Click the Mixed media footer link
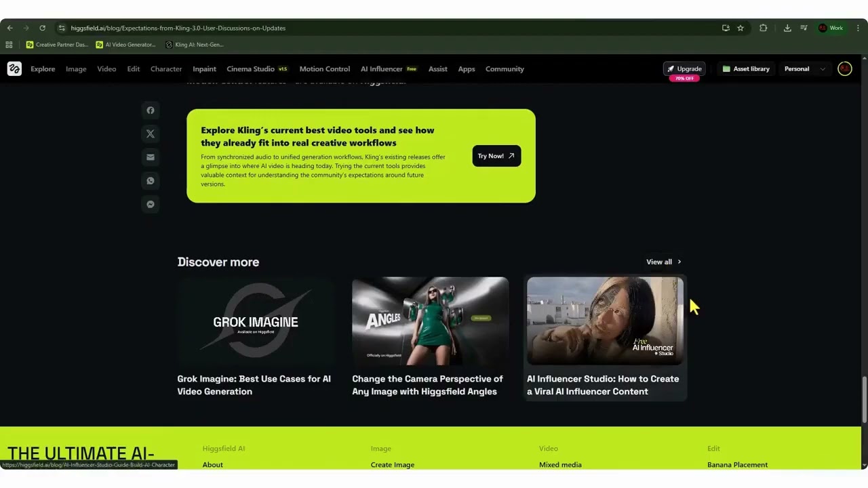 (560, 465)
